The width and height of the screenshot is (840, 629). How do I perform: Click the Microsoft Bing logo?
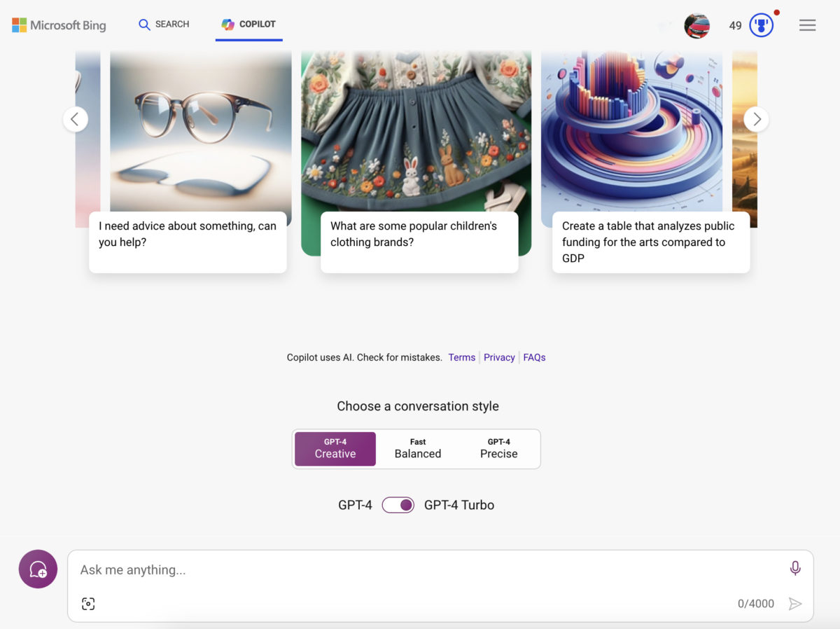(x=59, y=25)
